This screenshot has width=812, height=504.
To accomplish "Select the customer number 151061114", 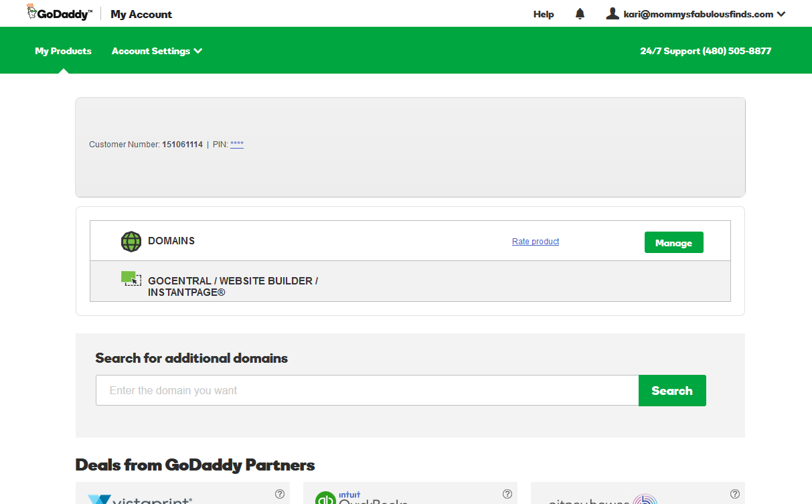I will [182, 145].
